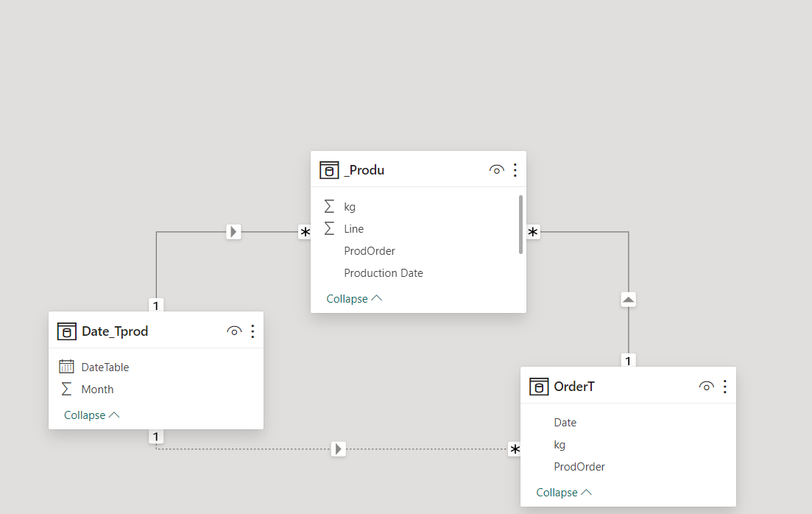Collapse the OrderT table card

pos(564,492)
